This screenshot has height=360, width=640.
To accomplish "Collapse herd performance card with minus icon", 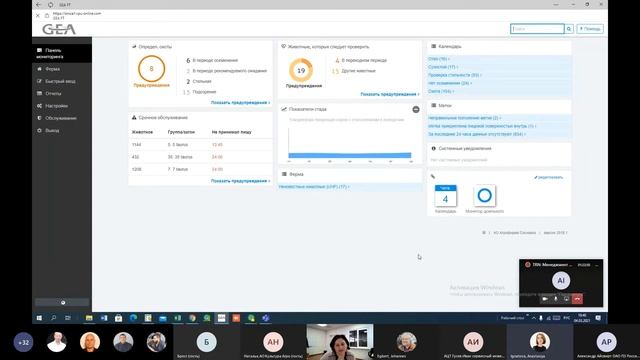I will tap(416, 109).
